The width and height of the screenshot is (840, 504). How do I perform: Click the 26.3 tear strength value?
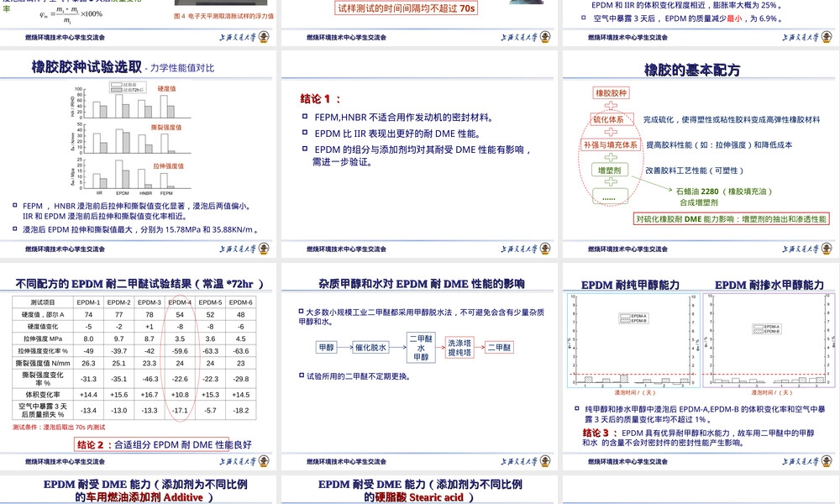pyautogui.click(x=88, y=363)
